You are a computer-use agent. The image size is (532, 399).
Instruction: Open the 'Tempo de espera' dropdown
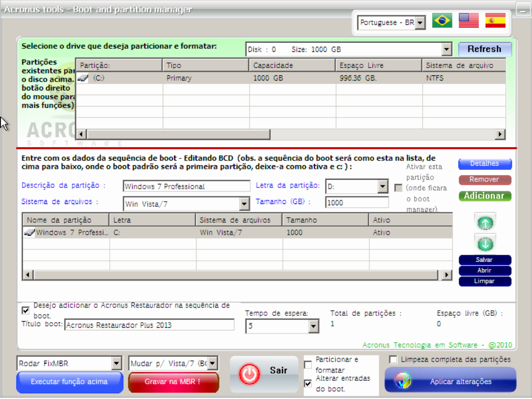pyautogui.click(x=314, y=326)
